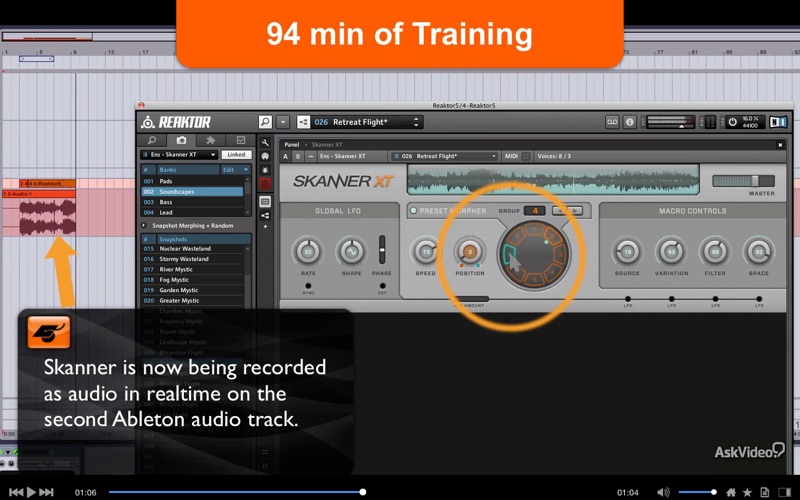Step snapshot with Retreat Flight up/down arrows

[416, 122]
